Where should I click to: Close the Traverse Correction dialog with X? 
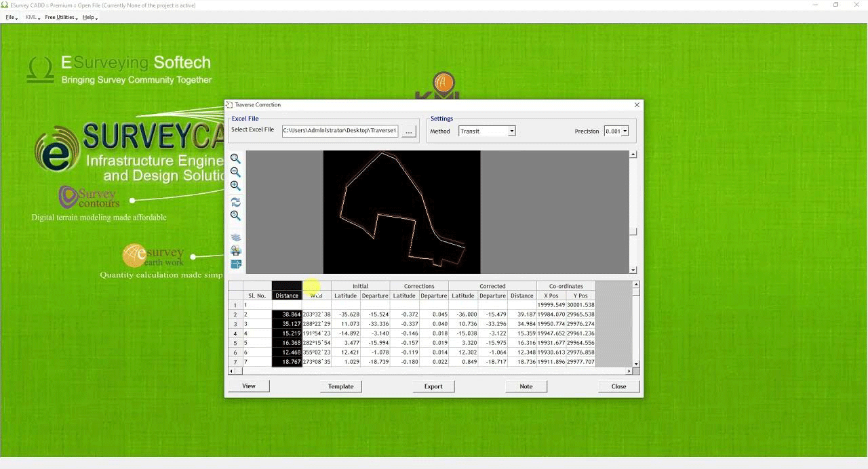coord(637,105)
